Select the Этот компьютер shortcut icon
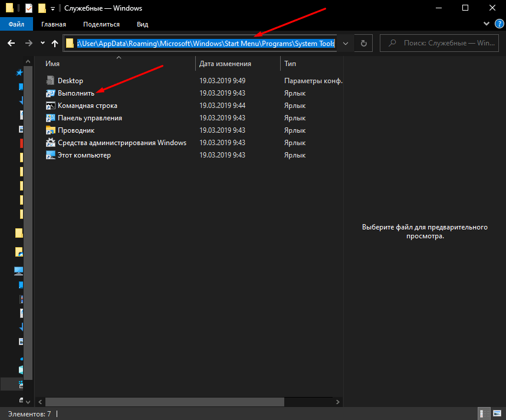The height and width of the screenshot is (420, 506). (50, 155)
